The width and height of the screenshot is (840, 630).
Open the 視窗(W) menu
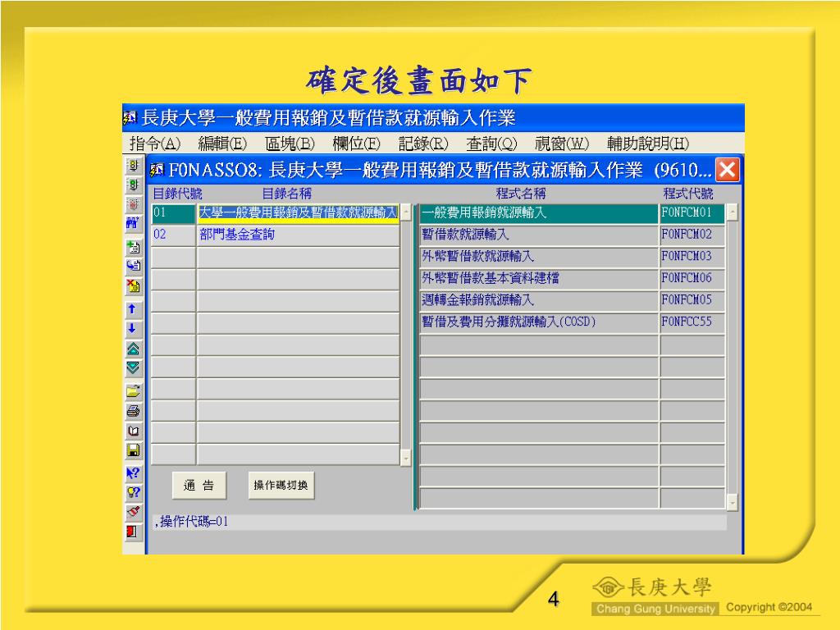tap(561, 144)
